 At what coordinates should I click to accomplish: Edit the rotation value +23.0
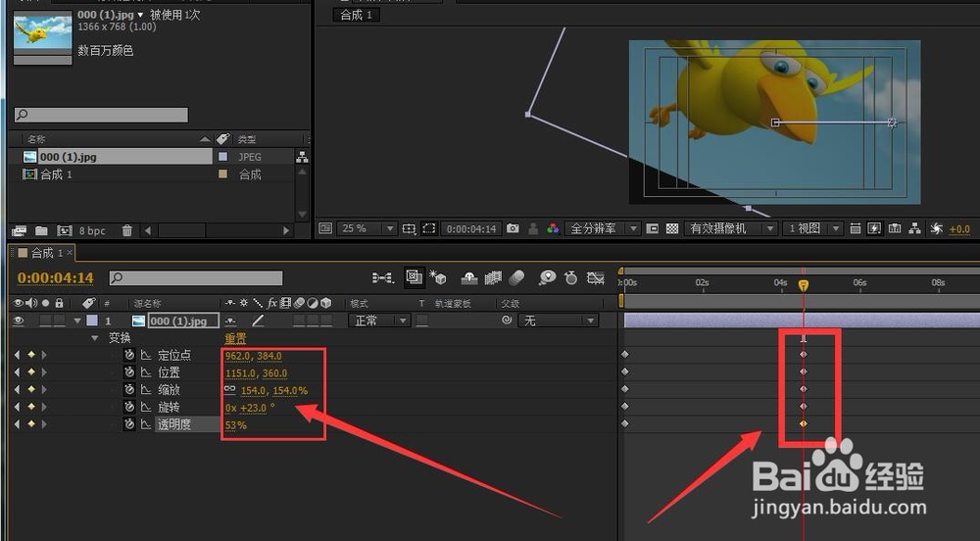click(253, 408)
